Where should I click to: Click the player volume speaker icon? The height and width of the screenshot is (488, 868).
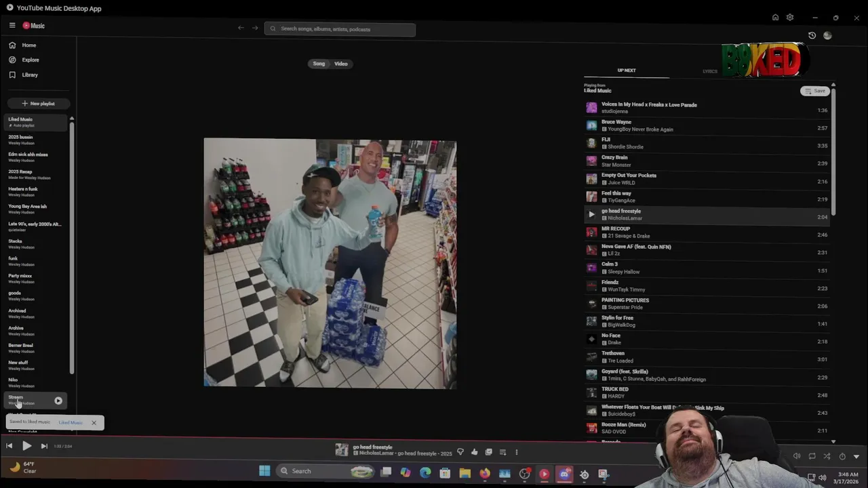click(x=797, y=456)
